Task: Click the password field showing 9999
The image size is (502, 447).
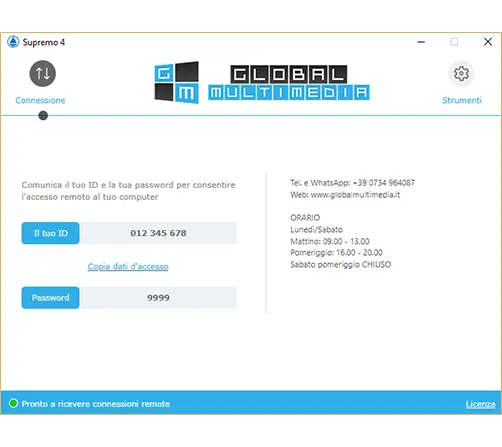Action: point(158,298)
